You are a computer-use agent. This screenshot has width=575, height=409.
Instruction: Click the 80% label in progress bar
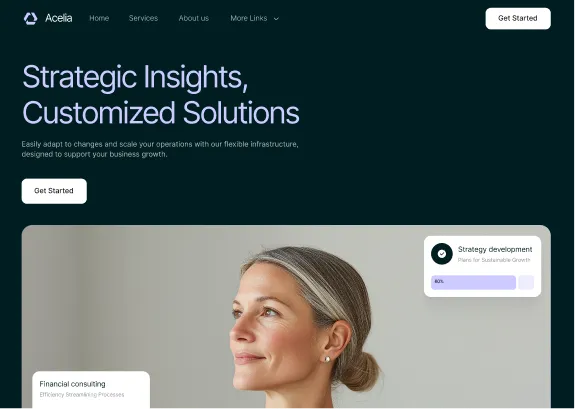(439, 281)
